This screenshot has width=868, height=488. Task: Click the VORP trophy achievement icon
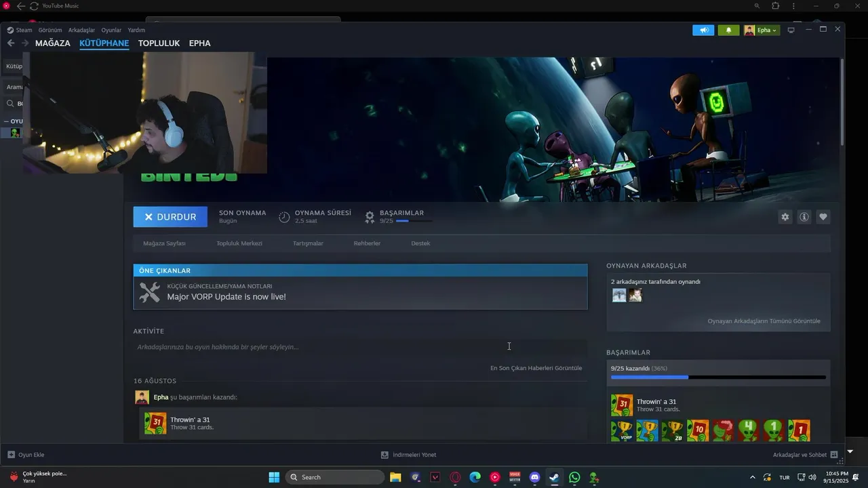pos(622,431)
